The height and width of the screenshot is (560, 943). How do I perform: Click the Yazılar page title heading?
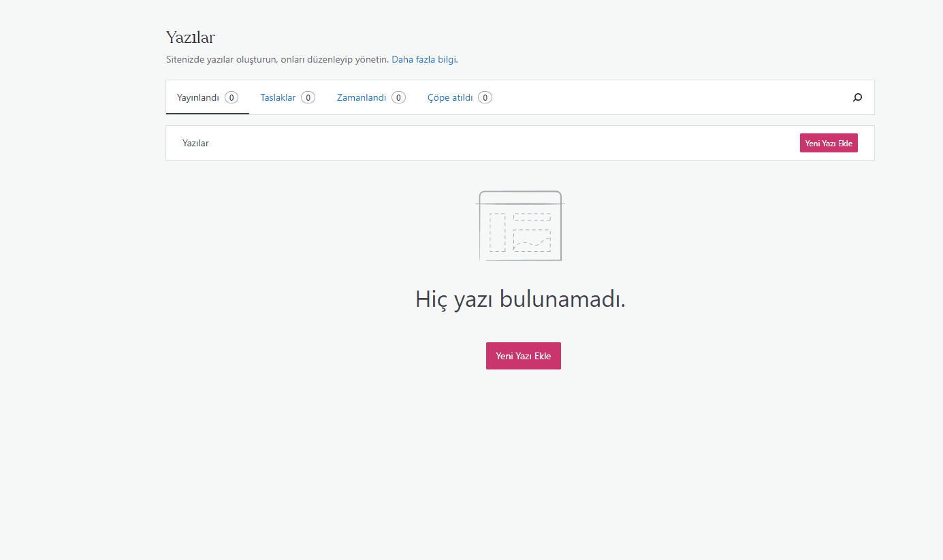pos(191,37)
